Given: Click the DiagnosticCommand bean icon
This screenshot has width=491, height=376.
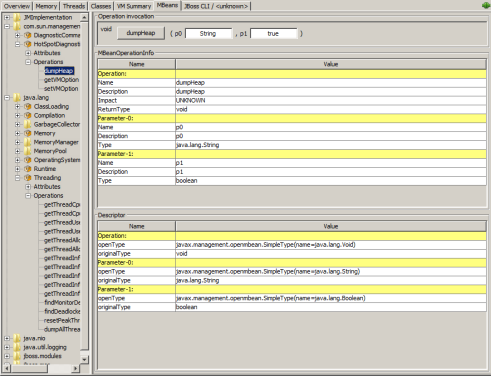Looking at the screenshot, I should click(x=28, y=35).
